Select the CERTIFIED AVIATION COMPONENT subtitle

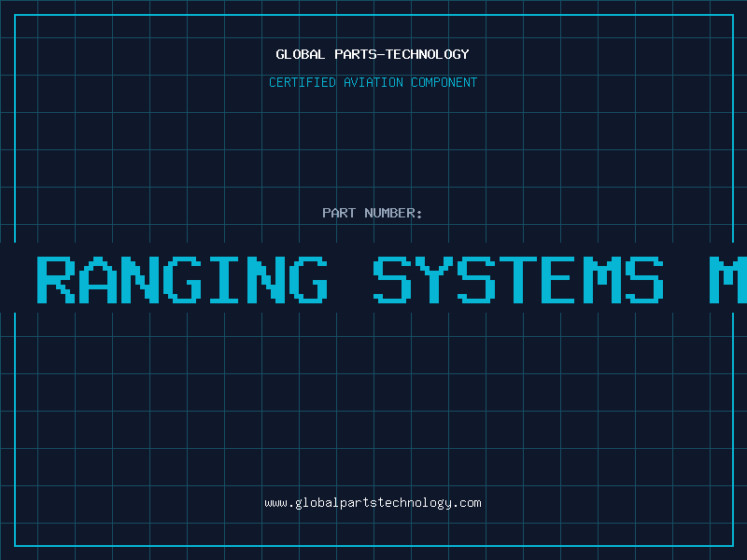[373, 82]
